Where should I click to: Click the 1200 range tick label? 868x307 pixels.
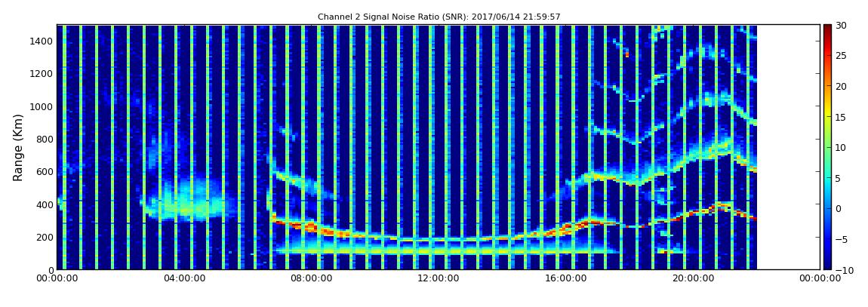[42, 74]
